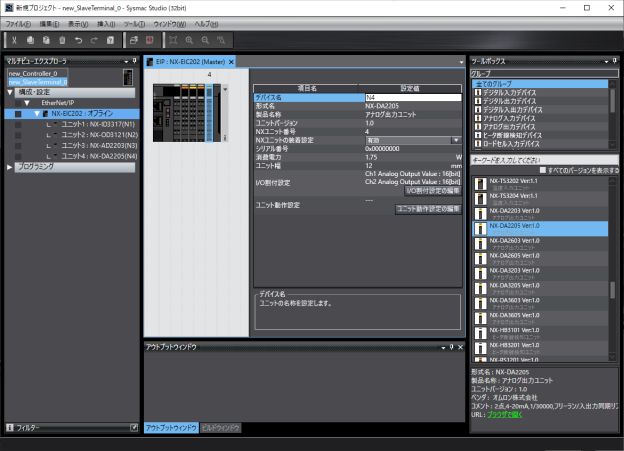Click the slave terminal rack image
624x451 pixels.
point(187,113)
